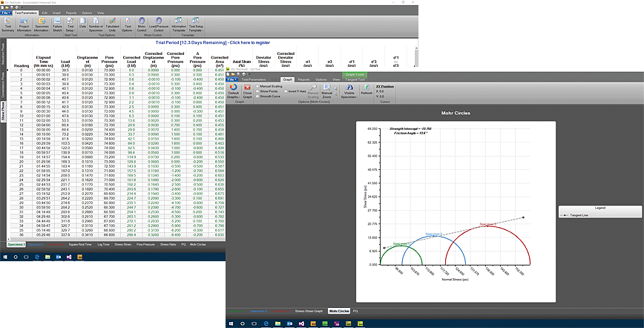Expand the Specimen Information dropdown

tap(42, 28)
